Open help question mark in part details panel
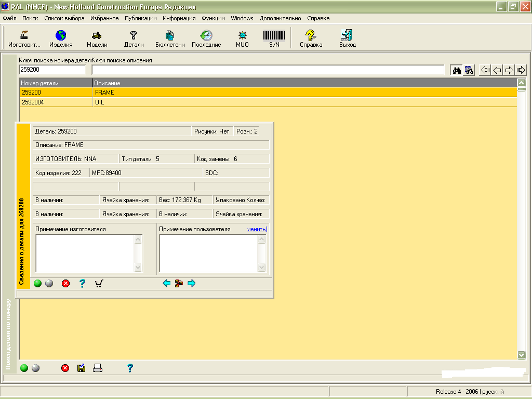Image resolution: width=532 pixels, height=399 pixels. pyautogui.click(x=82, y=284)
